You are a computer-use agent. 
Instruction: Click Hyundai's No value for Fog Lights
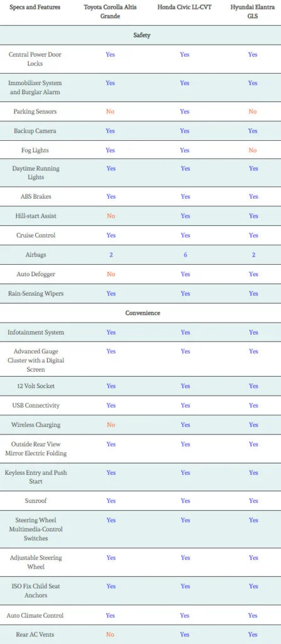click(253, 150)
